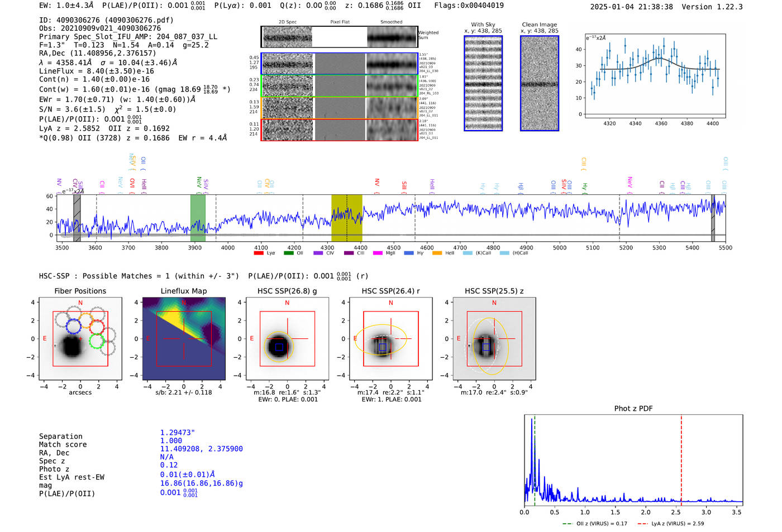Open the HSC SSP z-band cutout

point(494,339)
